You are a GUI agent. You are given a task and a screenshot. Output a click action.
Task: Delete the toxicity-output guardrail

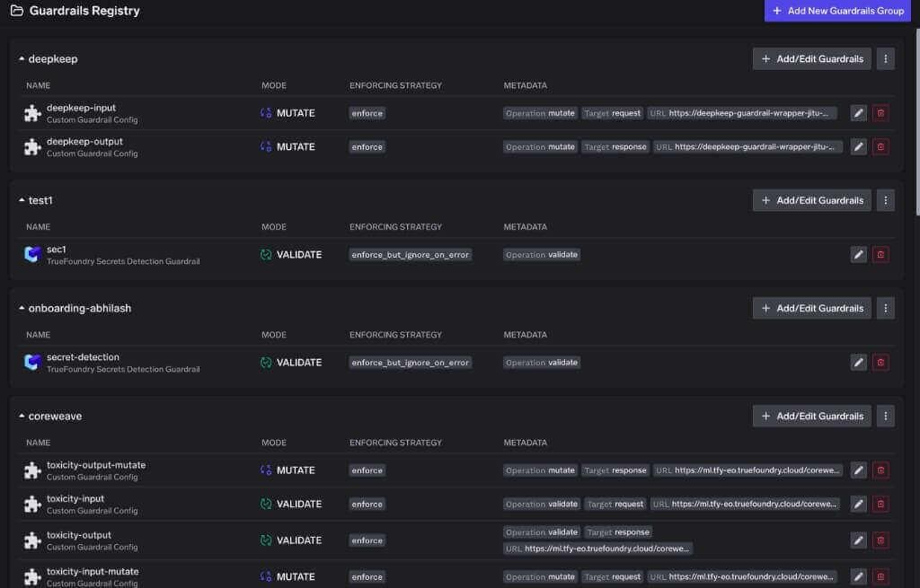pyautogui.click(x=880, y=540)
